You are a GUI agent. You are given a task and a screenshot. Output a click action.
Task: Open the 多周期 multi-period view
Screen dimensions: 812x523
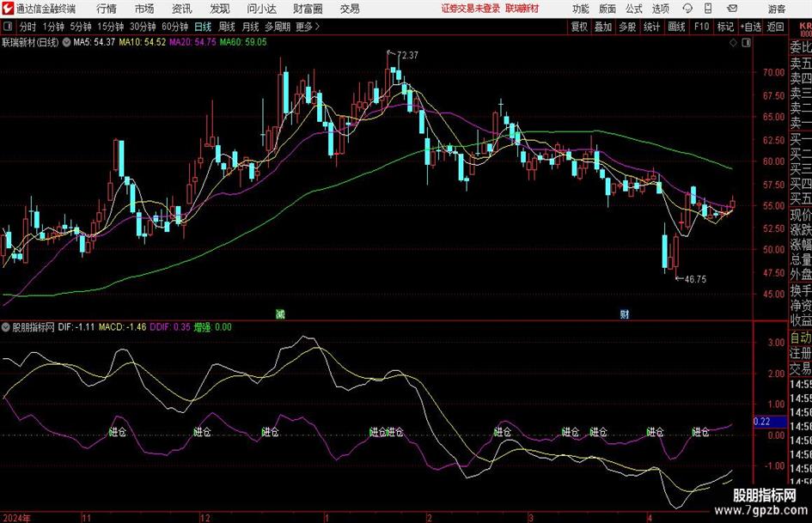pos(278,27)
